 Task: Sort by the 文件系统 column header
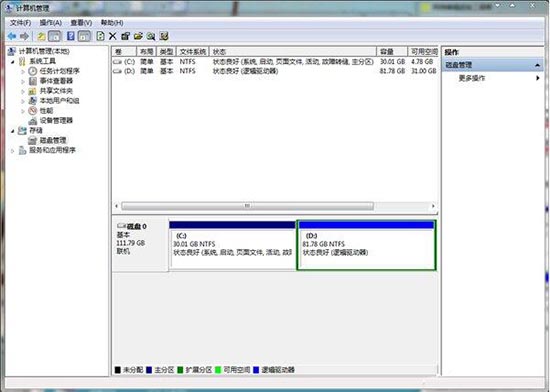click(193, 52)
